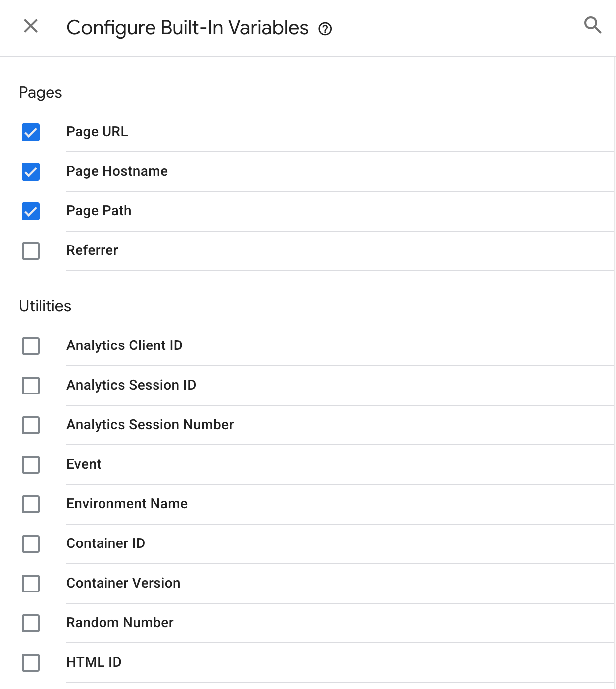Viewport: 616px width, 689px height.
Task: Uncheck the Page Hostname checkbox
Action: [30, 172]
